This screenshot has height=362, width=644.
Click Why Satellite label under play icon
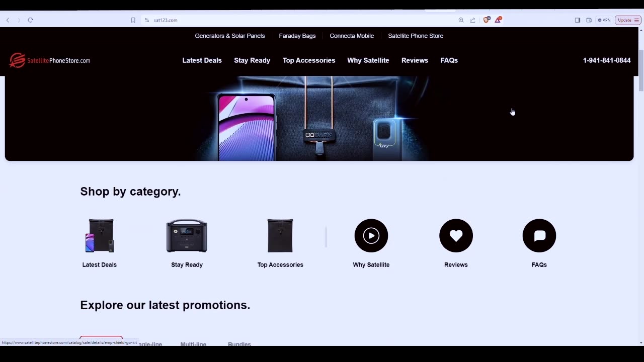coord(371,264)
